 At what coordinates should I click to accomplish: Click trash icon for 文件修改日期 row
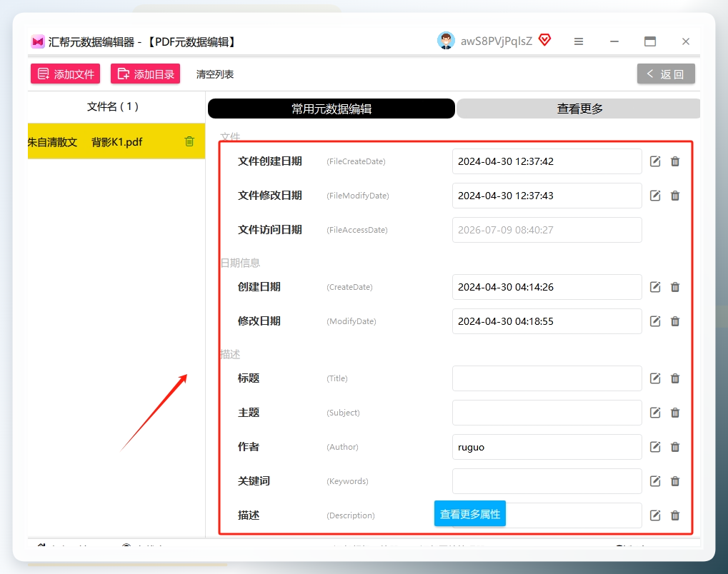pos(675,196)
